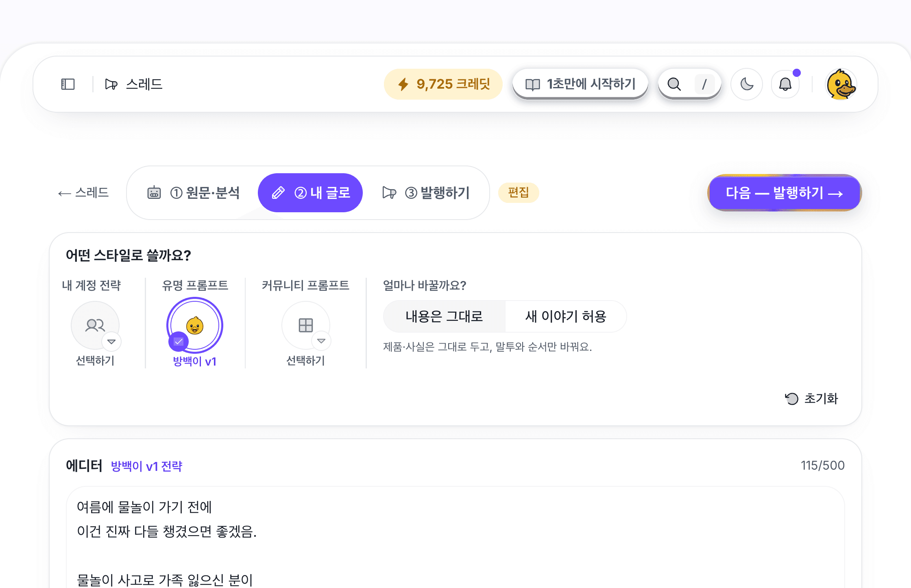This screenshot has height=588, width=911.
Task: Select the 방백이 v1 duck prompt
Action: [x=195, y=325]
